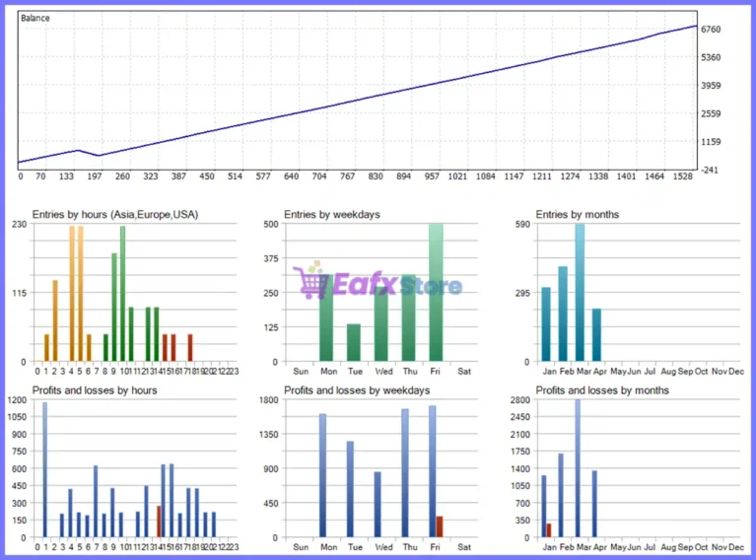Click the "Entries by months" title
The height and width of the screenshot is (560, 756).
point(578,215)
